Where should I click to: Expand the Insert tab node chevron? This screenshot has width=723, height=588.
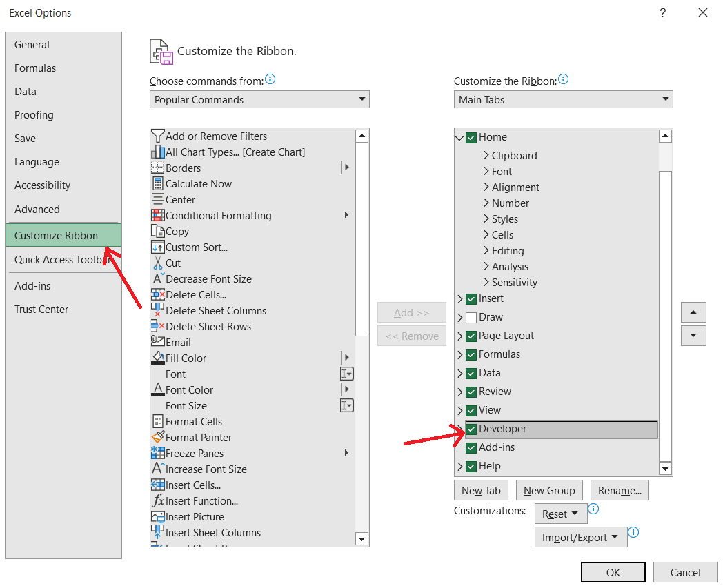pos(459,298)
